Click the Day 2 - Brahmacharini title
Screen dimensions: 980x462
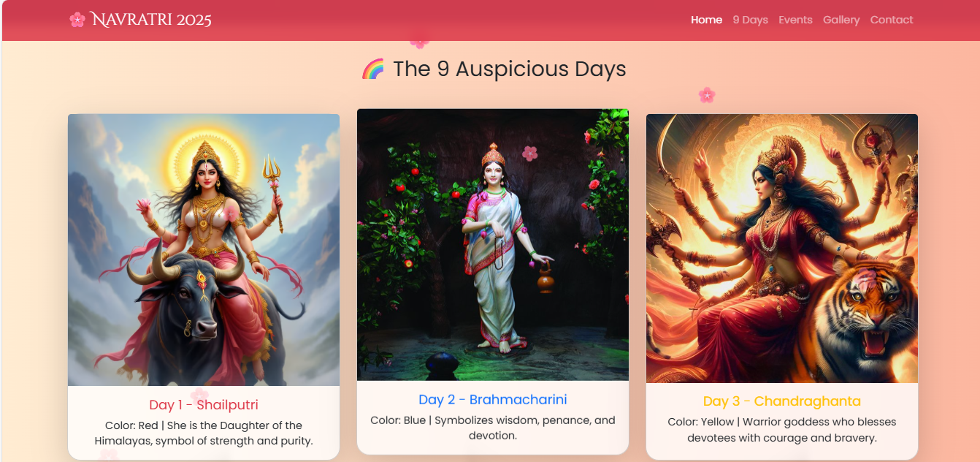493,400
